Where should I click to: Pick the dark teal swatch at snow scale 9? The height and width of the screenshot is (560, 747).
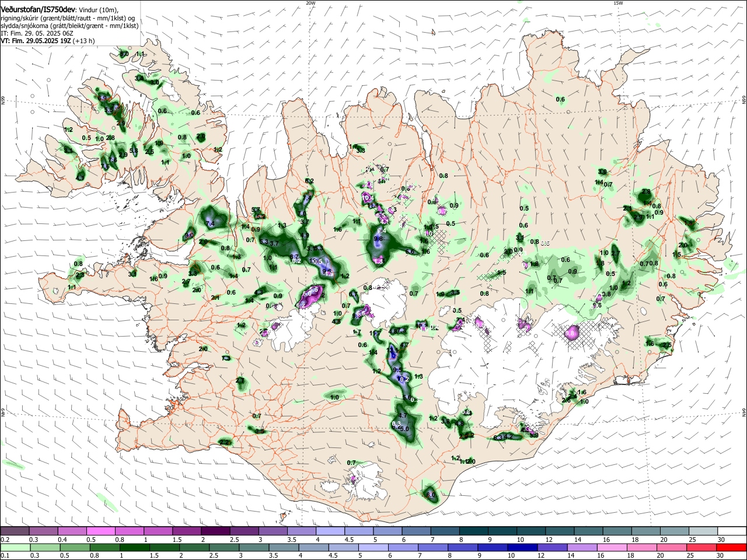[502, 531]
